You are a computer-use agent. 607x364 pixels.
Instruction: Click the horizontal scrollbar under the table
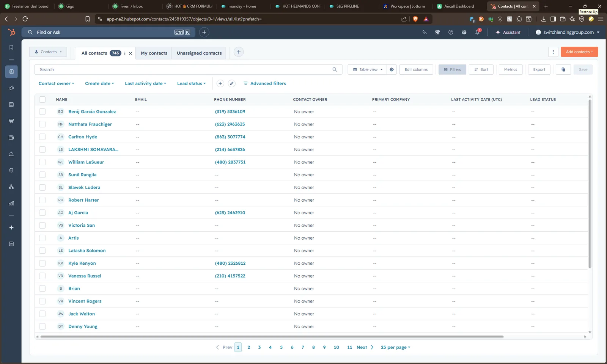[272, 337]
